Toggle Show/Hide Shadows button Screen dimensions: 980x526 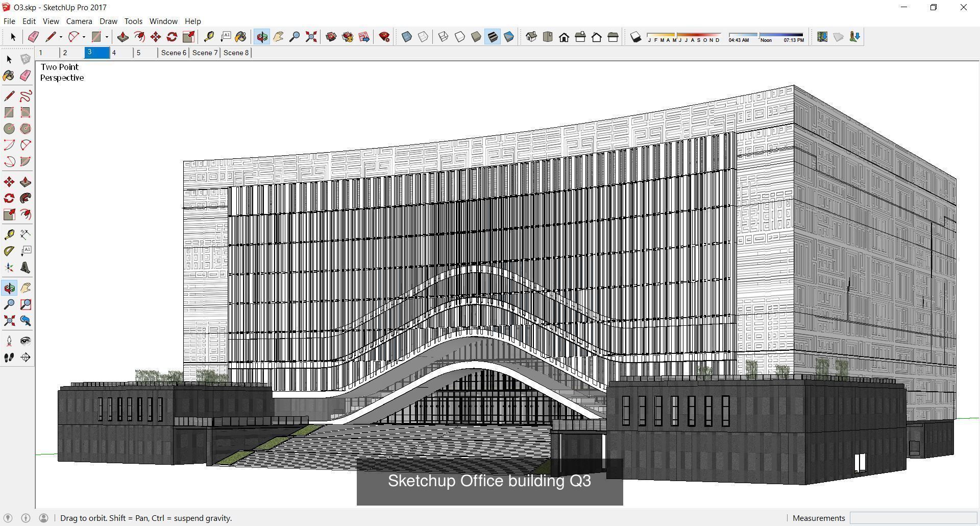(x=635, y=37)
